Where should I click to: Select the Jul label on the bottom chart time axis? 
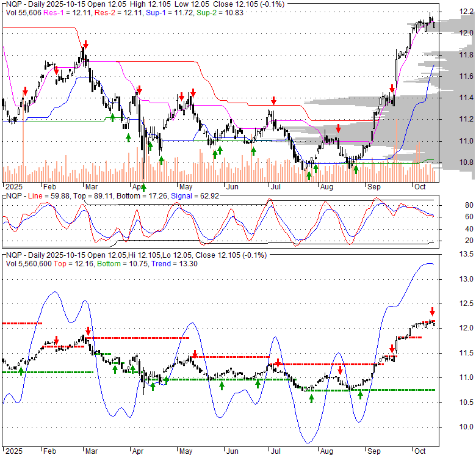click(275, 451)
